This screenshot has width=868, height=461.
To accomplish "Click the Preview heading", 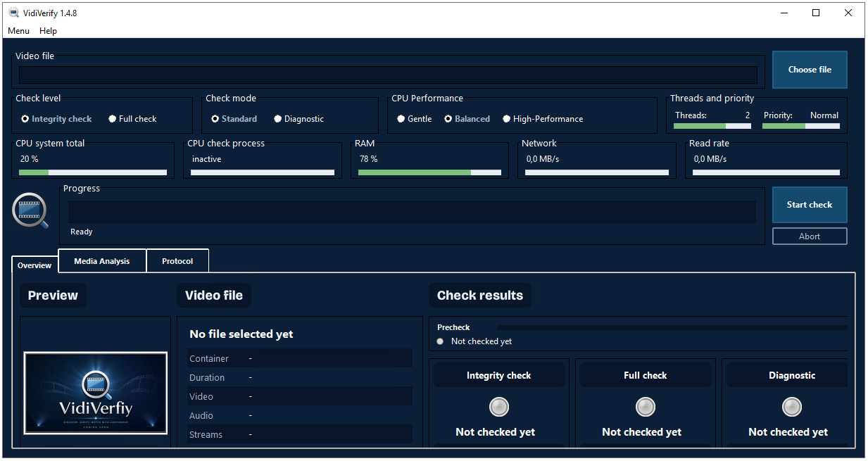I will pyautogui.click(x=53, y=296).
